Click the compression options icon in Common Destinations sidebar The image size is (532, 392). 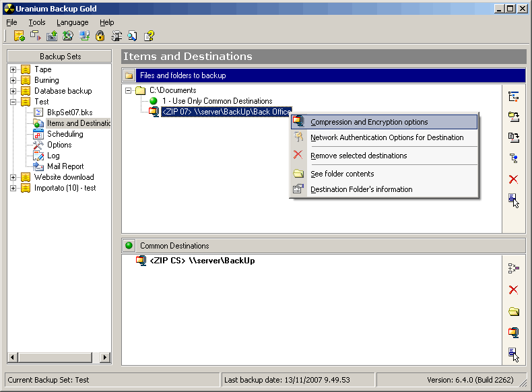click(x=513, y=332)
